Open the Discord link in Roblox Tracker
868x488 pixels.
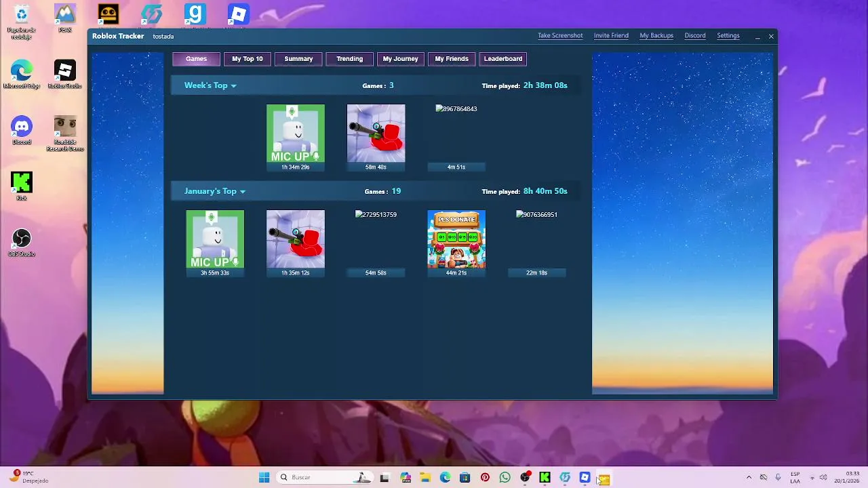point(695,36)
